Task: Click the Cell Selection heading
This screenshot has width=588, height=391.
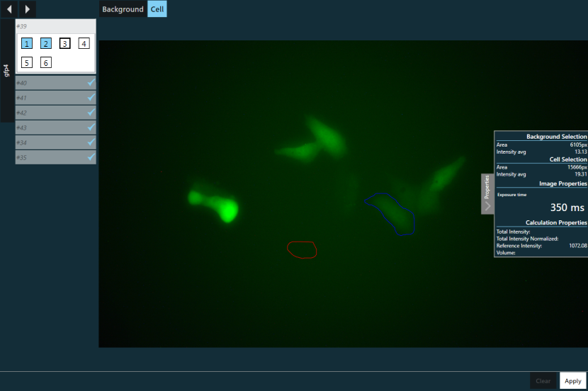Action: pyautogui.click(x=568, y=159)
